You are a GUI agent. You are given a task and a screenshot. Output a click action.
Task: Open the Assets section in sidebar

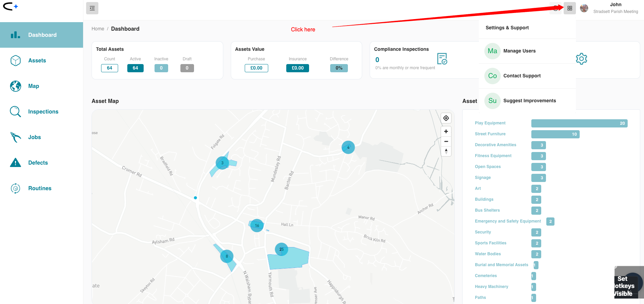coord(37,61)
